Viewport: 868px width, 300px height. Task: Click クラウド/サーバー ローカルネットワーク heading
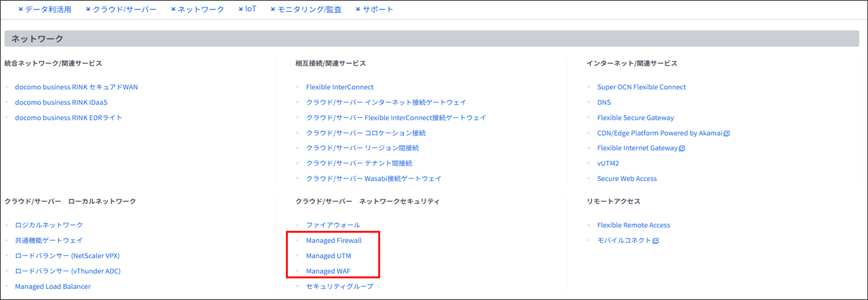[70, 201]
